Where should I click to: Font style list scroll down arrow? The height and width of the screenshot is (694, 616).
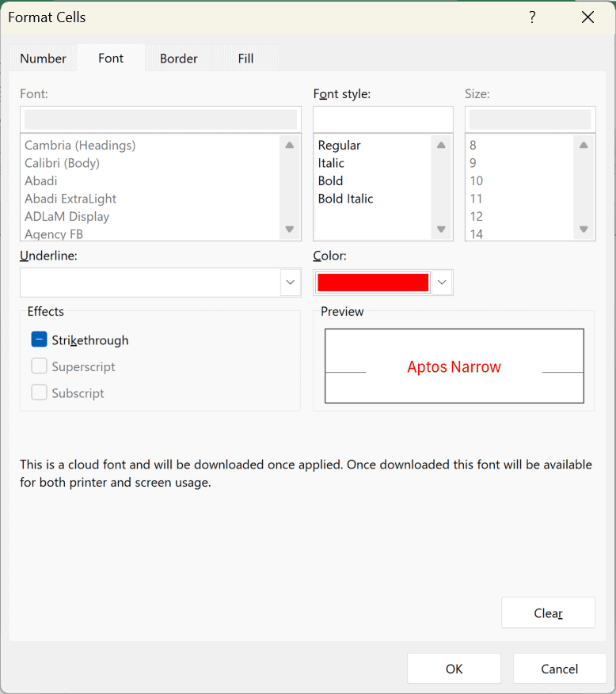[x=441, y=229]
